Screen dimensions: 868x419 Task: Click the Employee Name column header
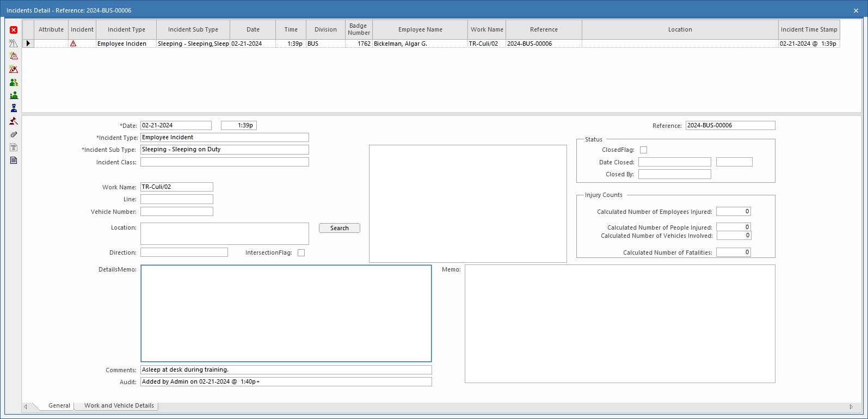pyautogui.click(x=420, y=30)
